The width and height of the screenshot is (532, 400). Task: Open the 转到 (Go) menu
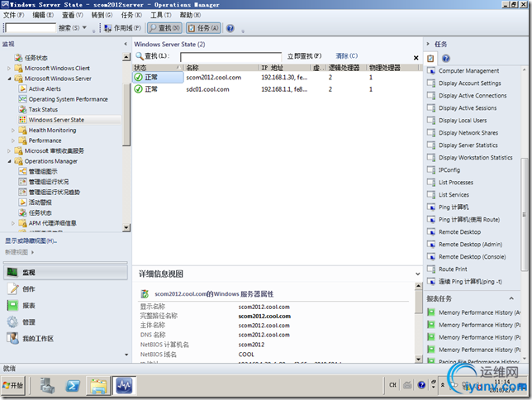102,15
